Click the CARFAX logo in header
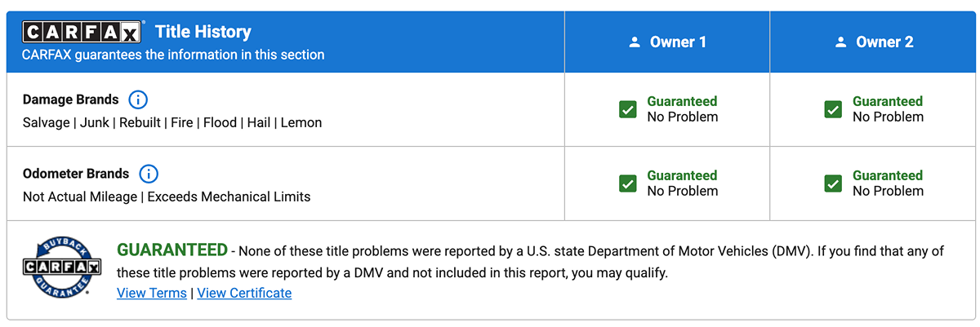 click(x=83, y=33)
